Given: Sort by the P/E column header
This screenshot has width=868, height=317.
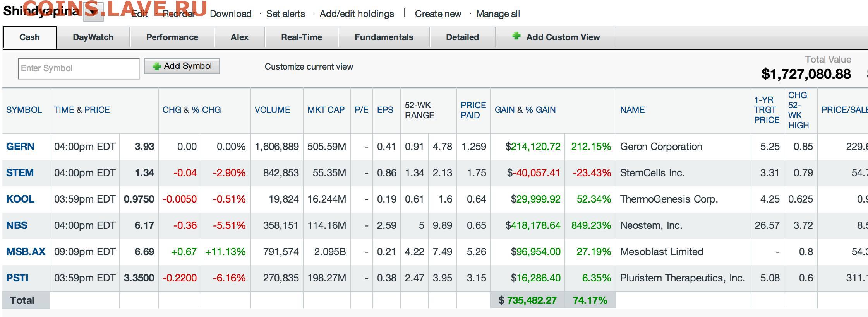Looking at the screenshot, I should (x=362, y=110).
